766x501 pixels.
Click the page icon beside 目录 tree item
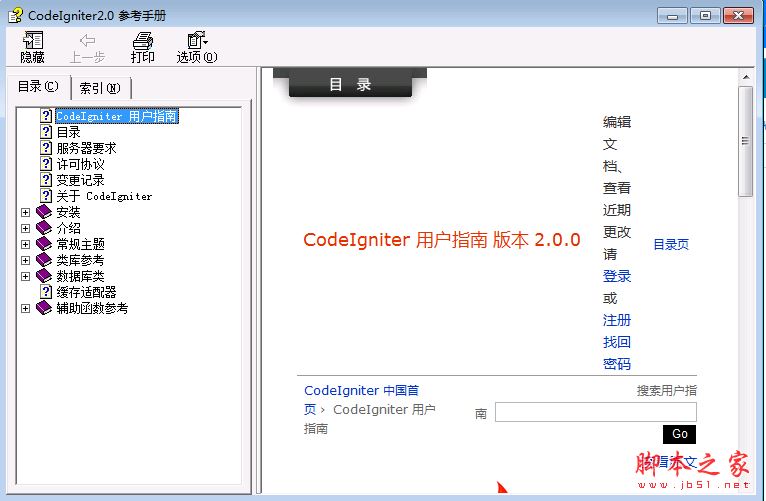pyautogui.click(x=46, y=132)
